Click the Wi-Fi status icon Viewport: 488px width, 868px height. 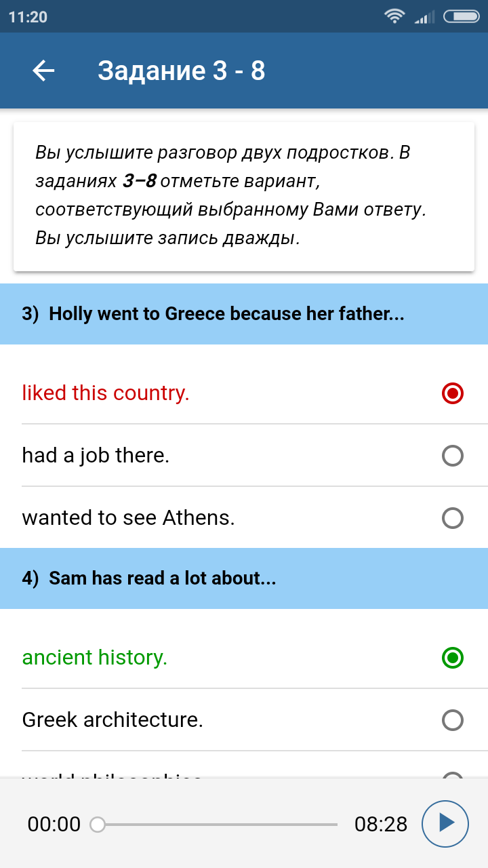(394, 16)
